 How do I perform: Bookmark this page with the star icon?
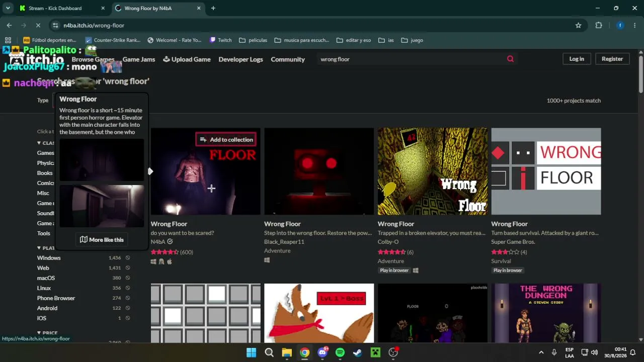pos(578,25)
